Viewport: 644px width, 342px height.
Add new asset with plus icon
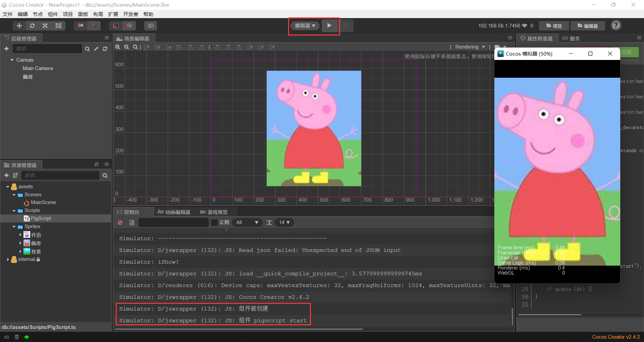tap(6, 176)
